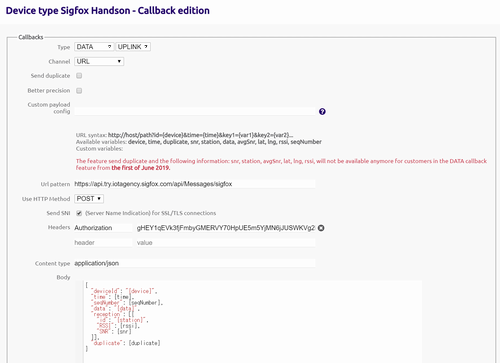Remove the Authorization header row

click(x=321, y=228)
